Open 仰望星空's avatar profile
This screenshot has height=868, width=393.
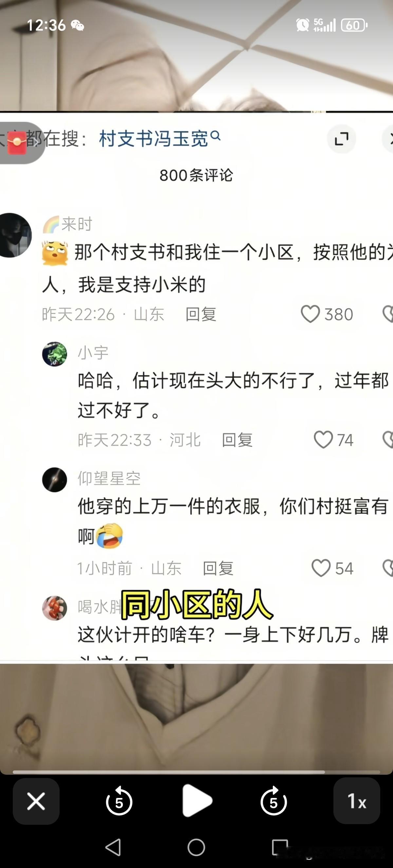tap(55, 480)
